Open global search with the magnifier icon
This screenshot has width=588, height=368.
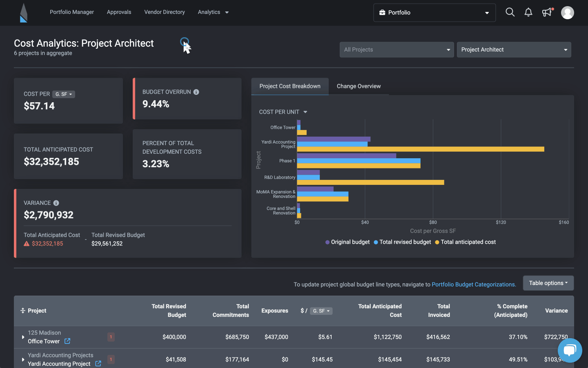pos(510,12)
